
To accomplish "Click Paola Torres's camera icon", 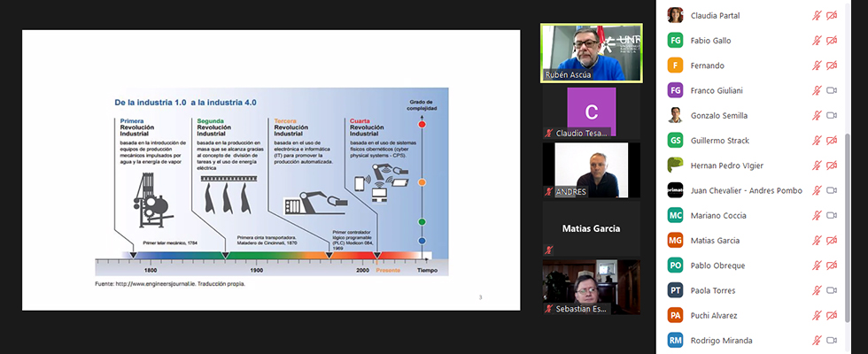I will (x=832, y=290).
